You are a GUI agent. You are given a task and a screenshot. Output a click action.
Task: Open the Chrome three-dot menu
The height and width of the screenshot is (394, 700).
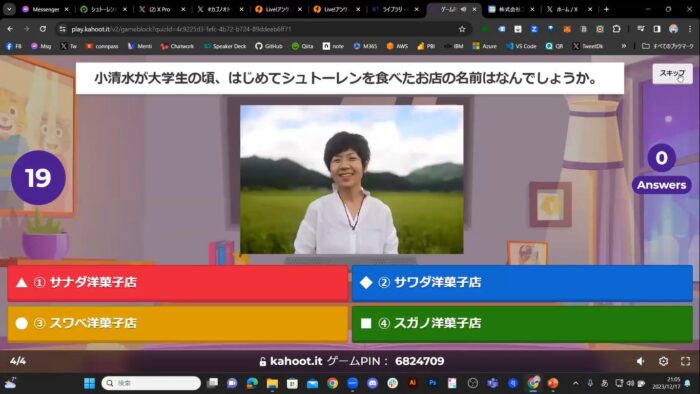tap(690, 29)
